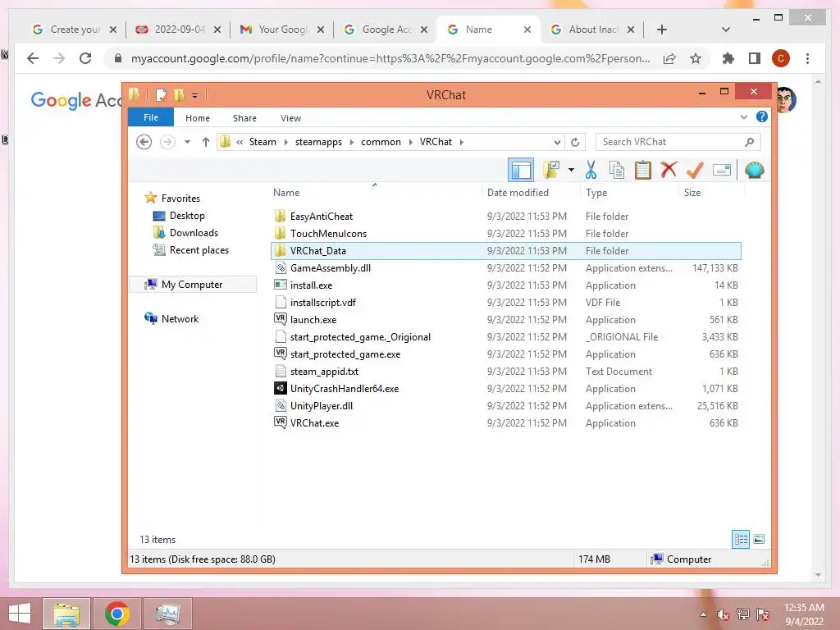The height and width of the screenshot is (630, 840).
Task: Open Quick Access Toolbar customize dropdown
Action: 194,95
